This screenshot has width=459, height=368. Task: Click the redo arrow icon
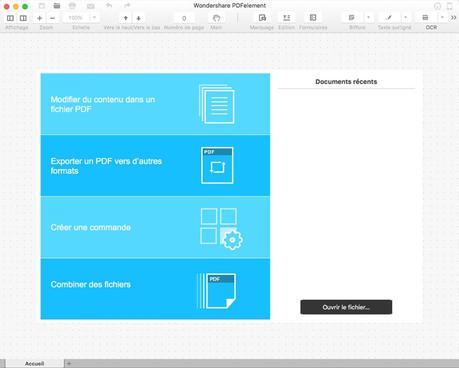(x=127, y=6)
